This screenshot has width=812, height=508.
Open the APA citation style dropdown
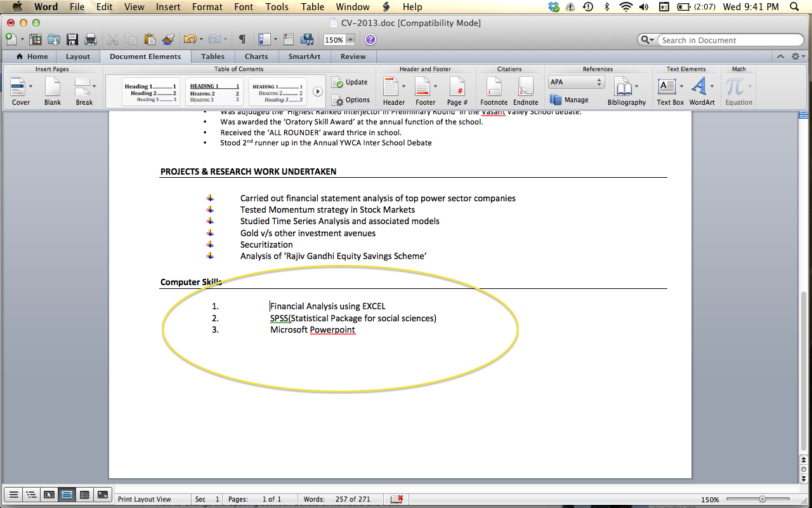click(x=576, y=82)
